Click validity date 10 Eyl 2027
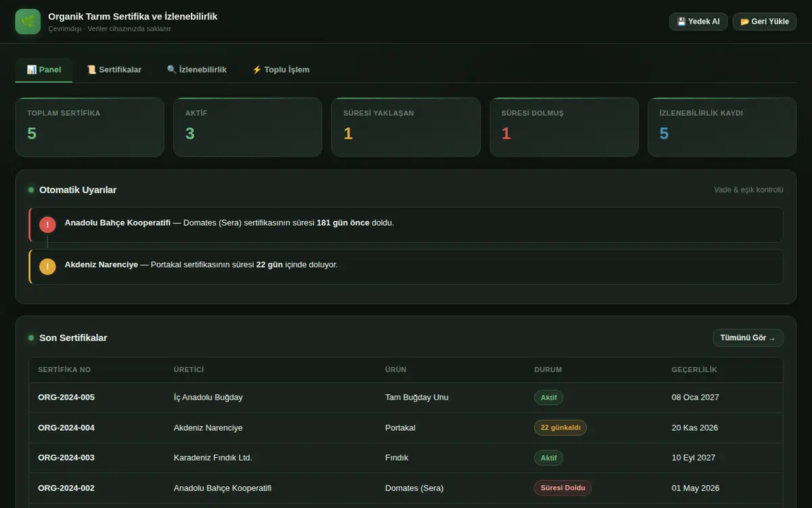Image resolution: width=812 pixels, height=508 pixels. click(694, 458)
